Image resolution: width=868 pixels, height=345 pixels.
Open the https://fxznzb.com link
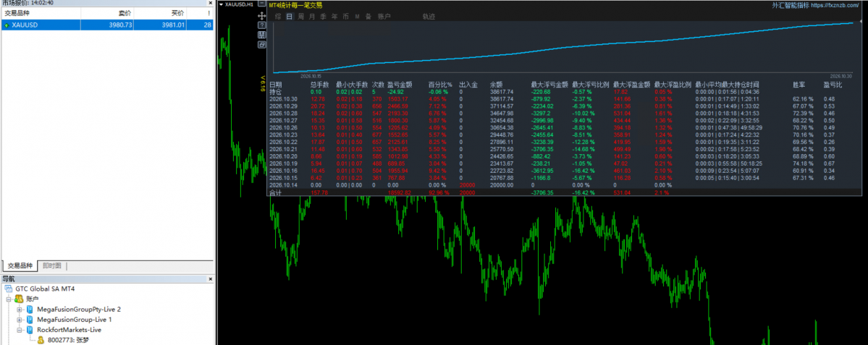tap(836, 5)
